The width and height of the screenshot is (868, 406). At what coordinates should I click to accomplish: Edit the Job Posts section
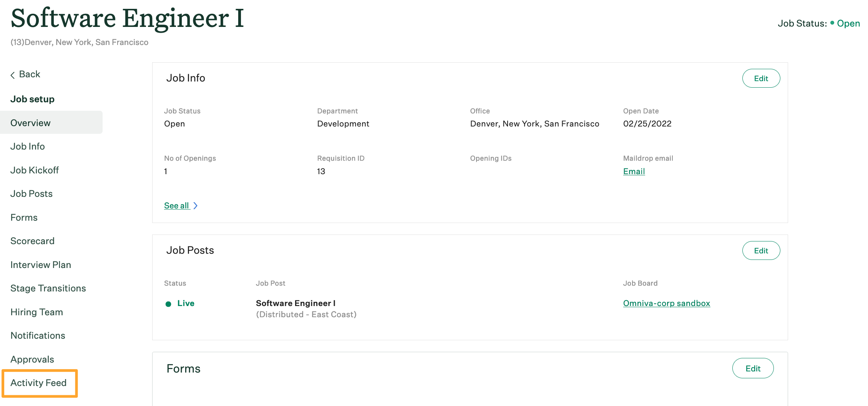click(761, 250)
